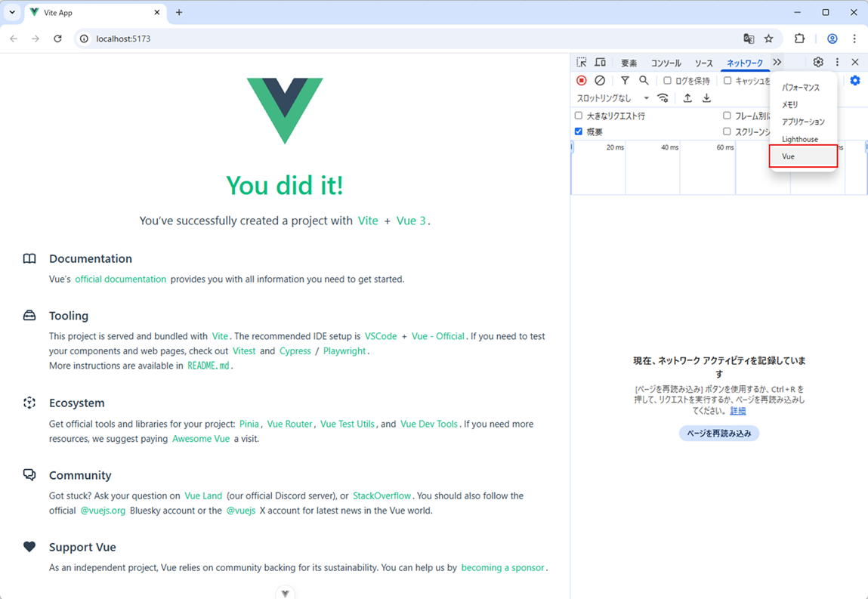
Task: Click ページを再読み込み button
Action: point(719,434)
